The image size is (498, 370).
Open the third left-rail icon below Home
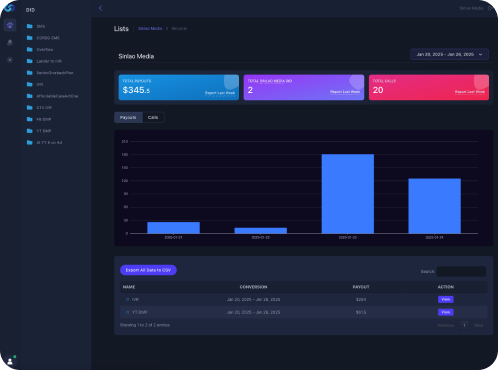point(10,60)
